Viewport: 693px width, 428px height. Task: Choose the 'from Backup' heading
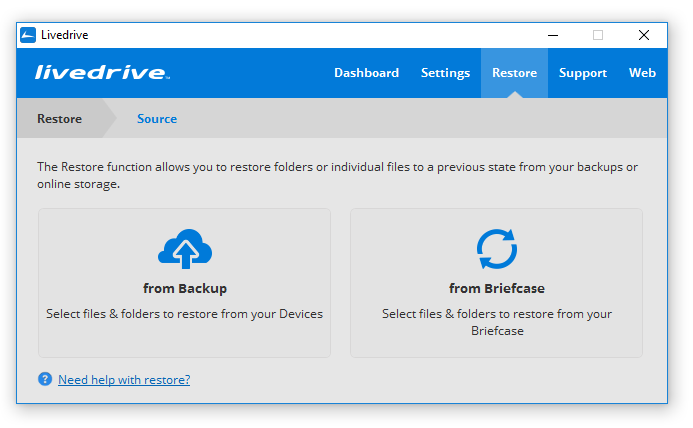click(185, 288)
